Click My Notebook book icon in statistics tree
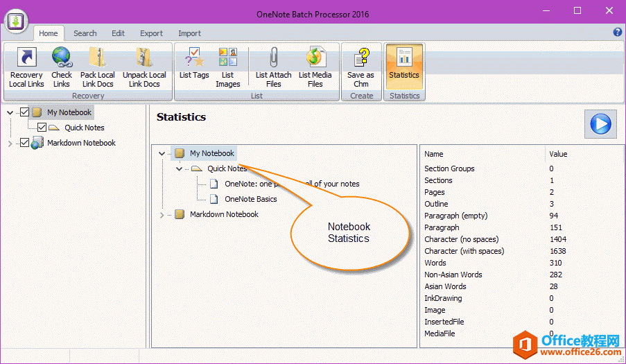This screenshot has height=364, width=626. tap(180, 153)
